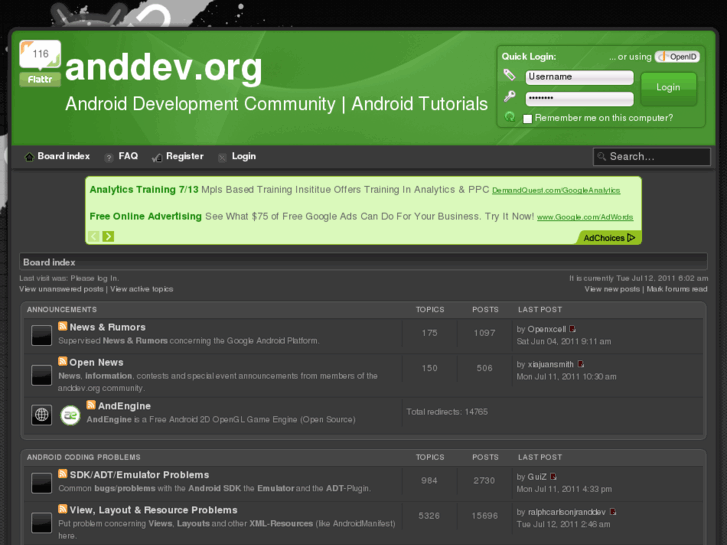View latest post icon next to ralphcarlsonjranddev
The image size is (727, 545).
pos(613,512)
